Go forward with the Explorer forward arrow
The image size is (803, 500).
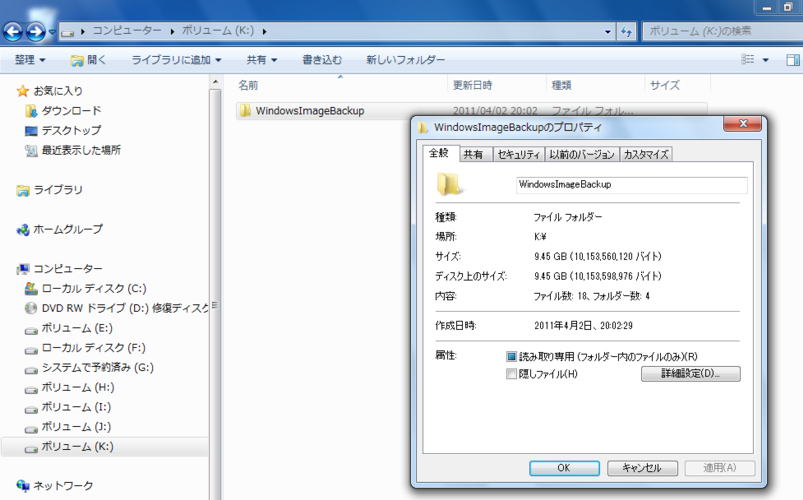click(x=35, y=32)
